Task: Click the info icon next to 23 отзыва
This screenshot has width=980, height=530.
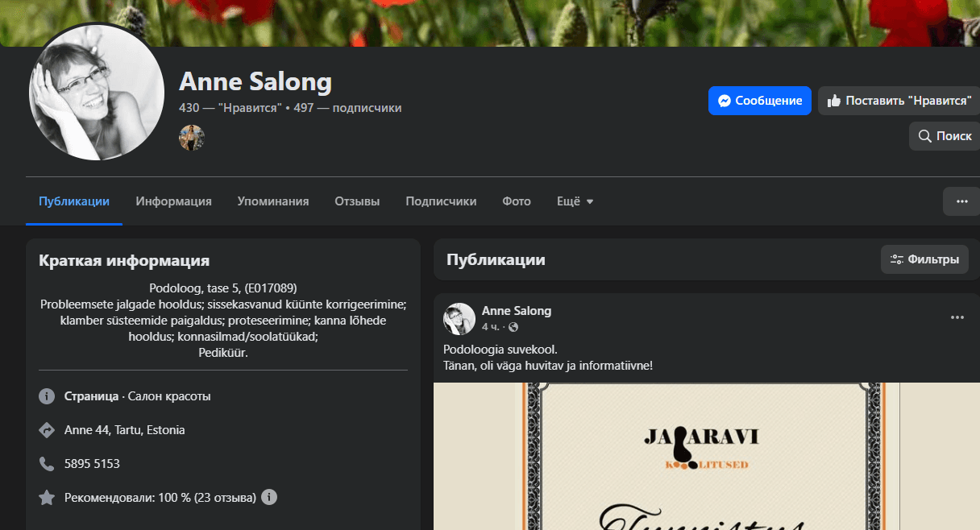Action: click(269, 497)
